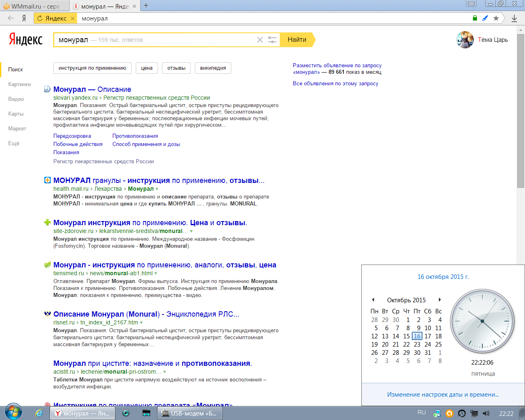Screen dimensions: 525x420
Task: Open 'Способ применения и дозы' sublink
Action: (146, 144)
